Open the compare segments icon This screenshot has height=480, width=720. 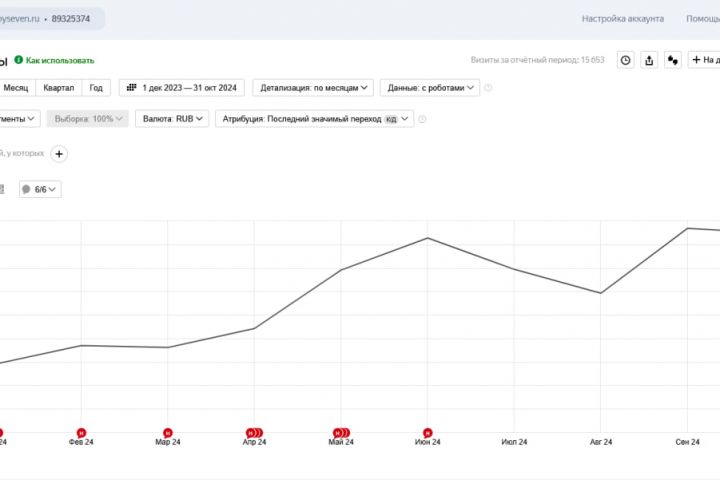click(x=673, y=60)
